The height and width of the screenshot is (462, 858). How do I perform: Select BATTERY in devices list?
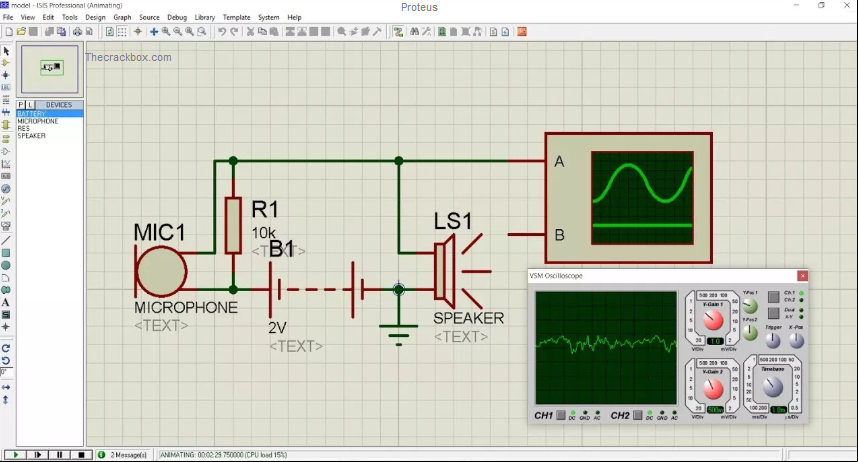(x=49, y=113)
